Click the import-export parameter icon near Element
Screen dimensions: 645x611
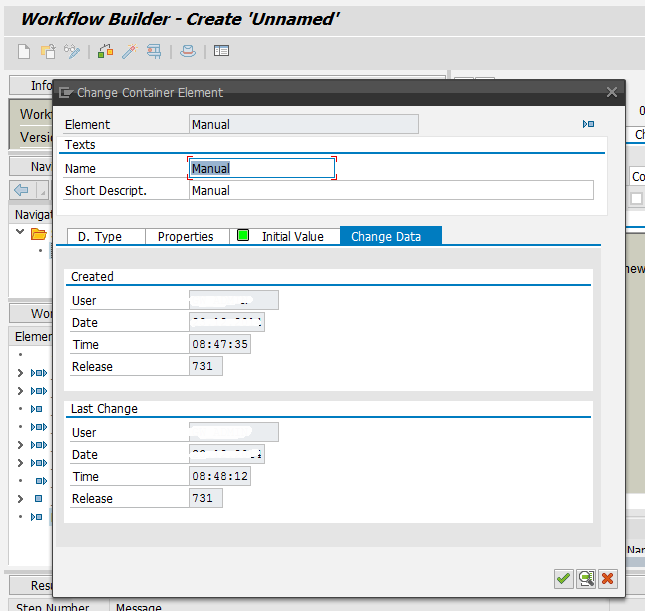(x=588, y=124)
